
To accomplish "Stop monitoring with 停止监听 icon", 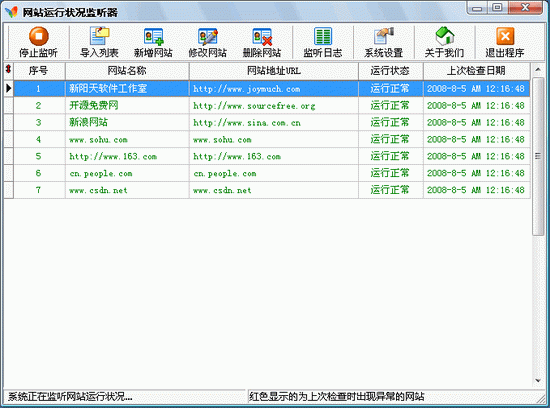I will coord(38,42).
